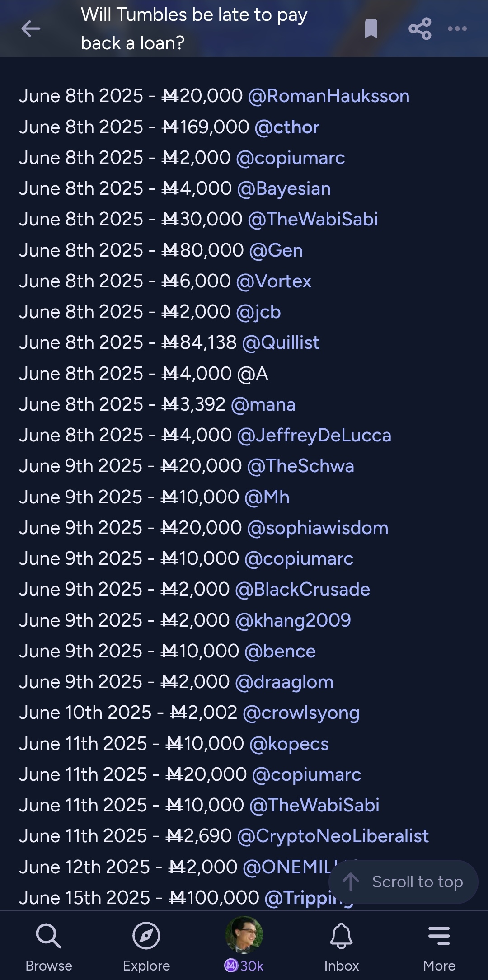Open the @cthor profile link

(x=287, y=127)
